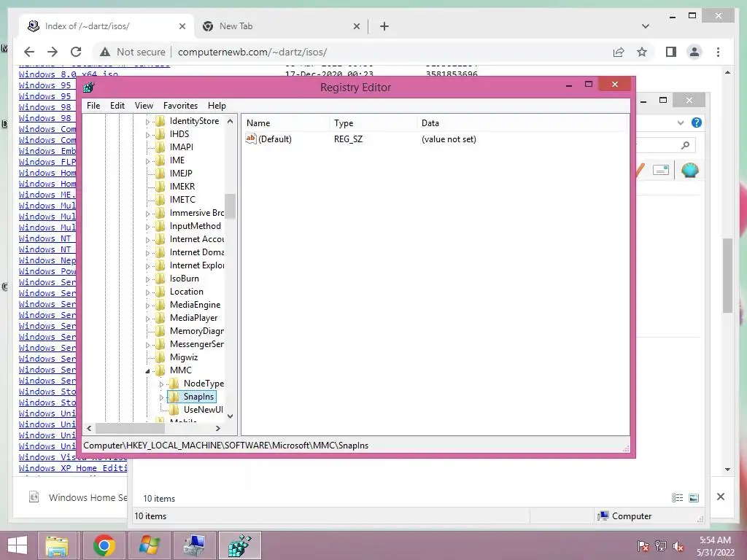Screen dimensions: 747x560
Task: Click the muted volume tray icon
Action: (678, 546)
